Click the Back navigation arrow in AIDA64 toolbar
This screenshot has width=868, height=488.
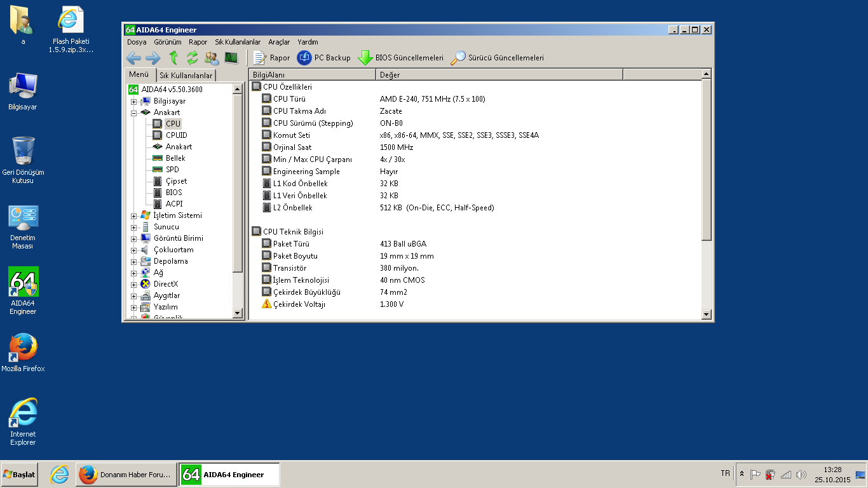(133, 58)
